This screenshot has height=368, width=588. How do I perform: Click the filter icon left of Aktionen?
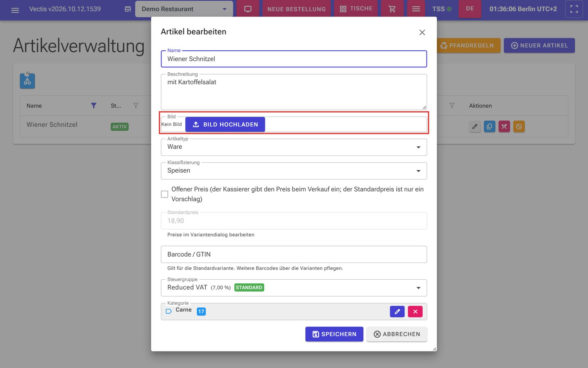(x=452, y=106)
